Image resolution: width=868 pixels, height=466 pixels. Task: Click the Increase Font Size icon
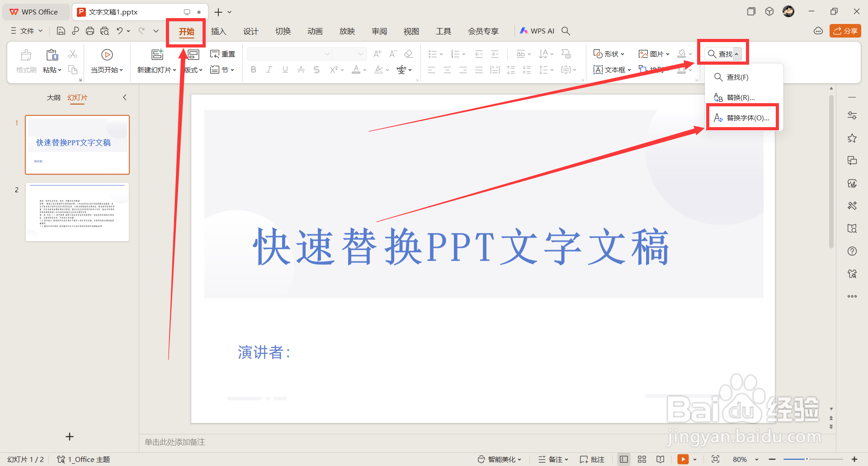(377, 54)
